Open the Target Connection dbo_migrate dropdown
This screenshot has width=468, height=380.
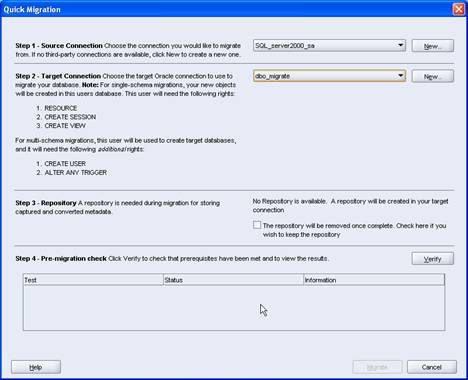(329, 76)
